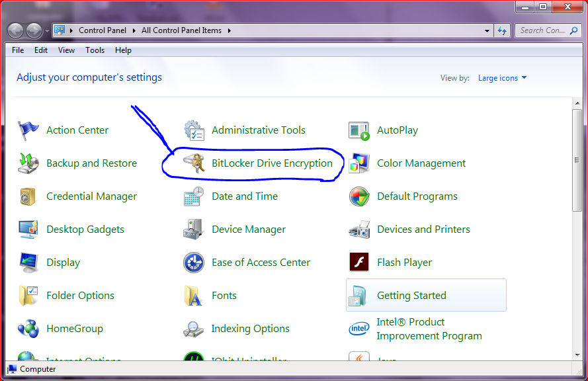Screen dimensions: 588x381
Task: Open the Edit menu
Action: 41,50
